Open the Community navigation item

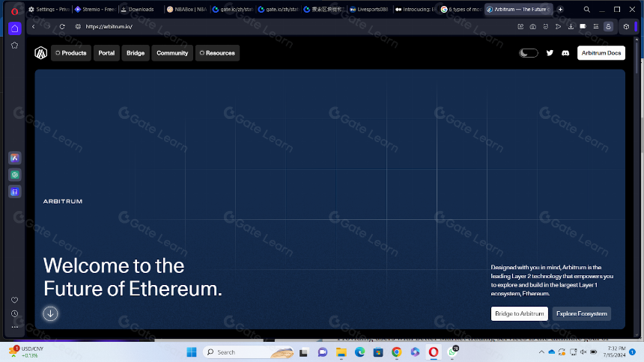click(x=172, y=53)
